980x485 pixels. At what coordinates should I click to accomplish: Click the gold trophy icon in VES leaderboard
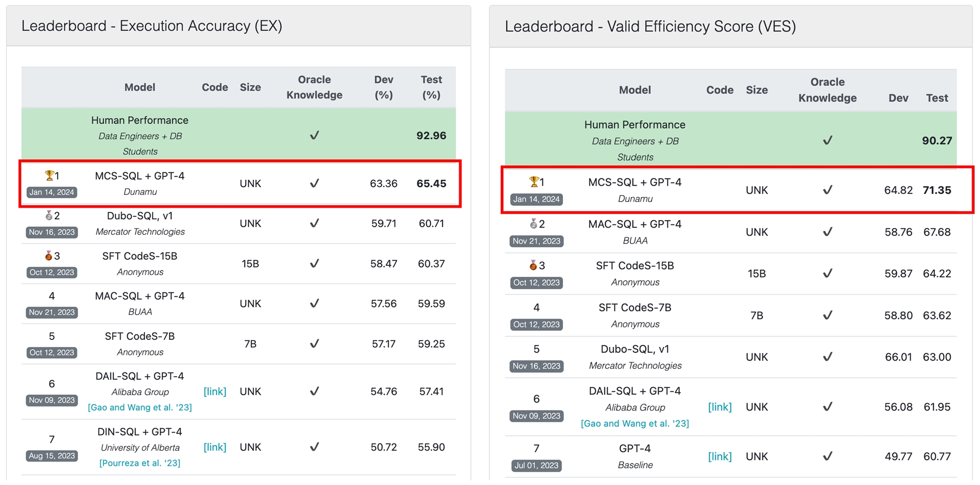[x=534, y=182]
